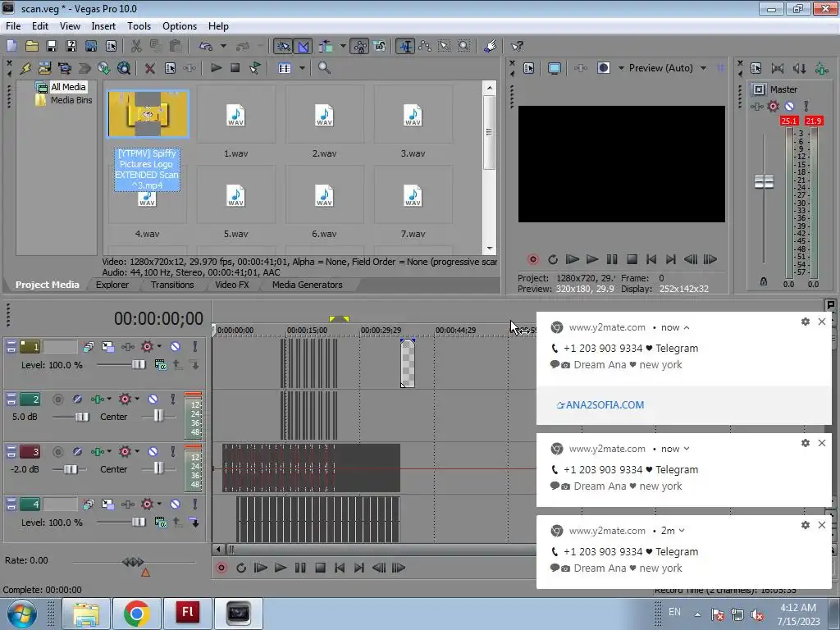
Task: Open the Views dropdown in Project Media
Action: [302, 68]
